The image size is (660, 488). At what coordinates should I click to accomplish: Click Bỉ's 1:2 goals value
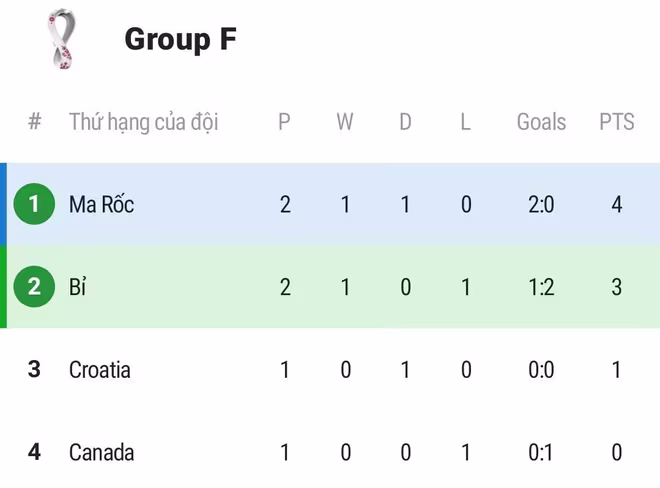[x=541, y=287]
